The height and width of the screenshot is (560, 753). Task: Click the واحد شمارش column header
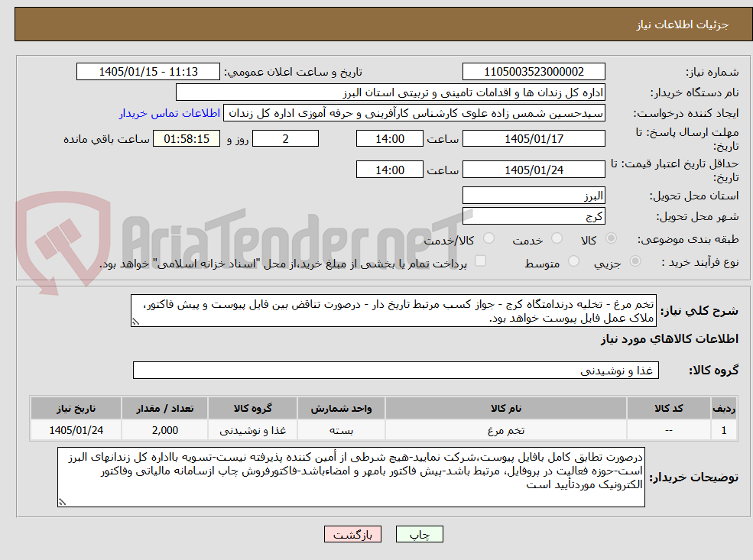341,409
